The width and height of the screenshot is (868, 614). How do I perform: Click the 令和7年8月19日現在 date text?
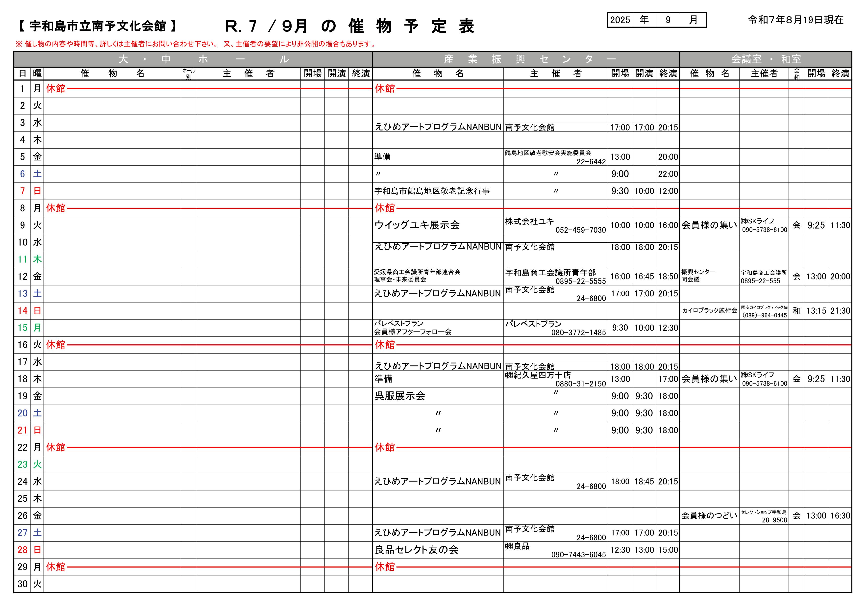coord(796,20)
